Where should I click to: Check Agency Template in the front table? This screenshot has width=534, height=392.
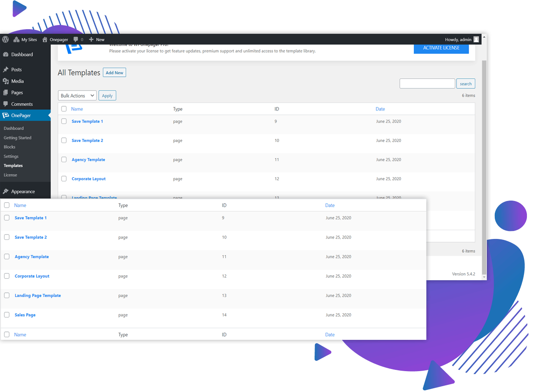[7, 256]
